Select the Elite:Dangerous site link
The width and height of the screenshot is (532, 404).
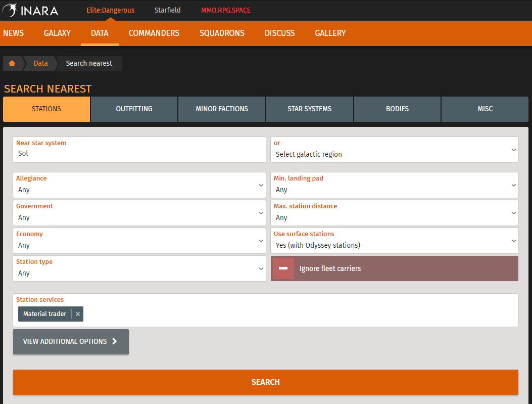tap(111, 10)
